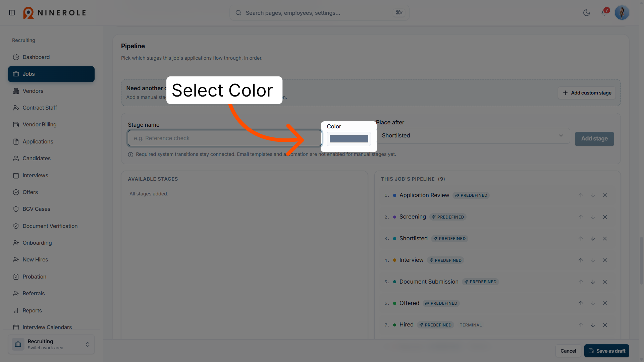Open Vendors in sidebar
The image size is (644, 362).
tap(51, 91)
